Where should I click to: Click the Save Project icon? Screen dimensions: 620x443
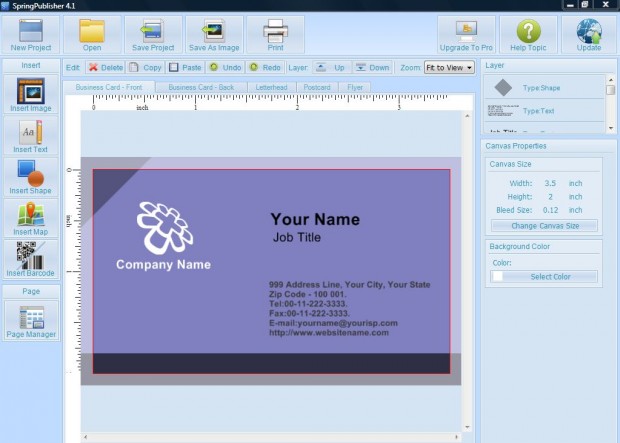152,32
